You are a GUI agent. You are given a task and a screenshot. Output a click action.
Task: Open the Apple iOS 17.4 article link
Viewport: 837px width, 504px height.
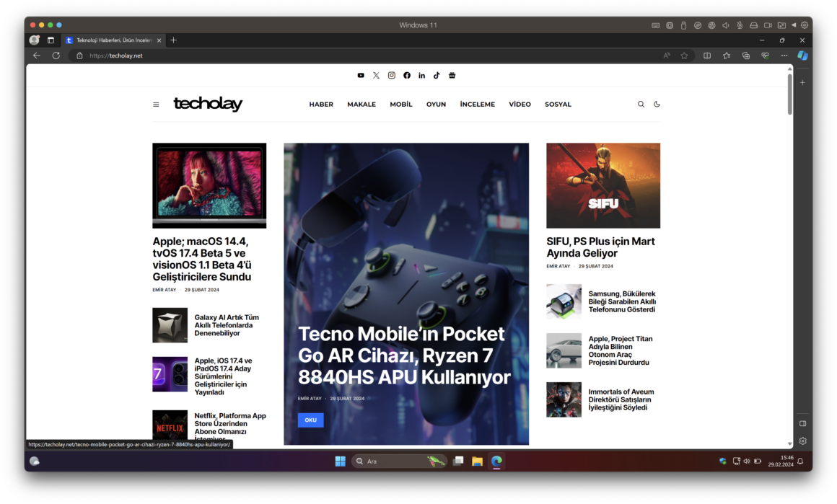pos(223,376)
